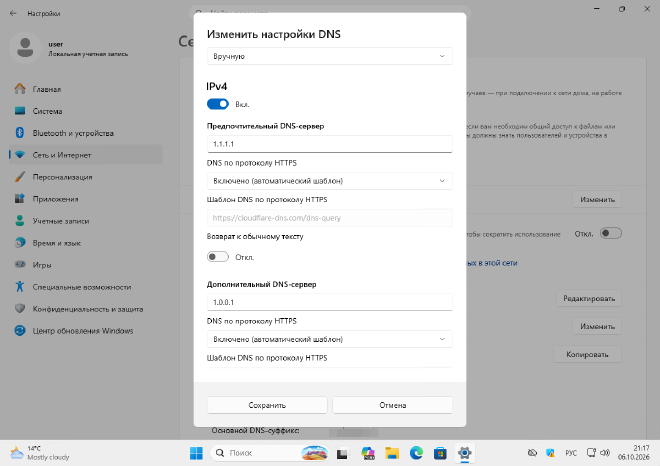Screen dimensions: 660x466
Task: Click the Settings gear taskbar icon
Action: click(465, 453)
